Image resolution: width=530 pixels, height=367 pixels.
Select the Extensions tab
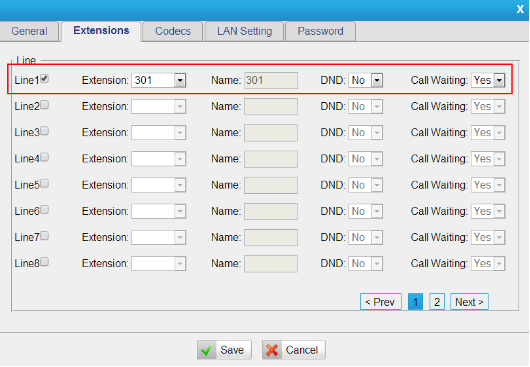click(x=101, y=31)
